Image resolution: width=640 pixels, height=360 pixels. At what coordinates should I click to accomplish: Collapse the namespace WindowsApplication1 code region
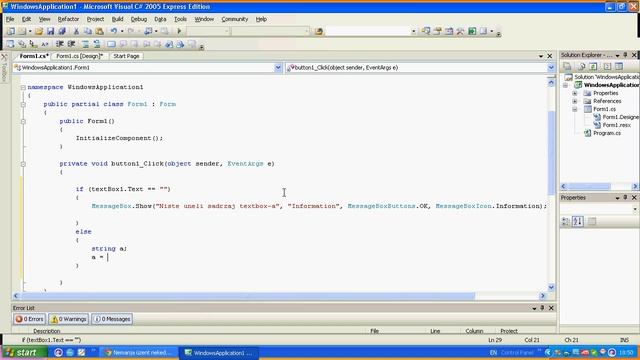coord(23,87)
